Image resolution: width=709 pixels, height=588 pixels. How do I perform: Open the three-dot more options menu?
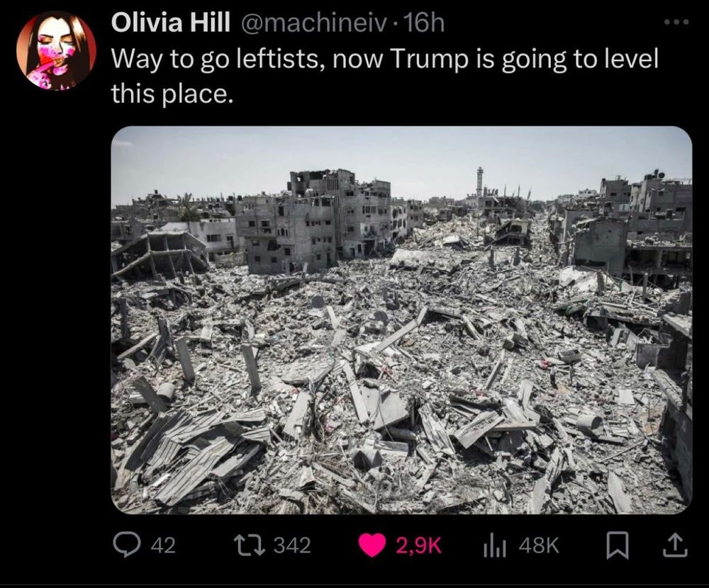(677, 21)
